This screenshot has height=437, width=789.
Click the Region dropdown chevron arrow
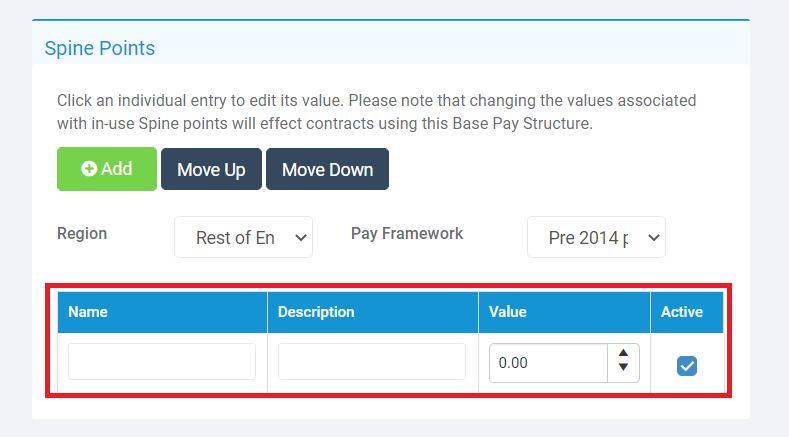pos(301,238)
